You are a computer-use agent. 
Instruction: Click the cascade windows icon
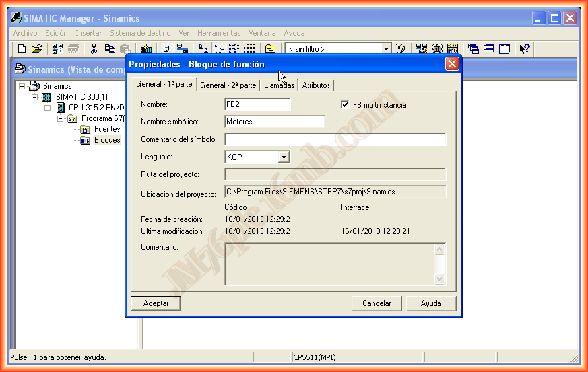(473, 48)
